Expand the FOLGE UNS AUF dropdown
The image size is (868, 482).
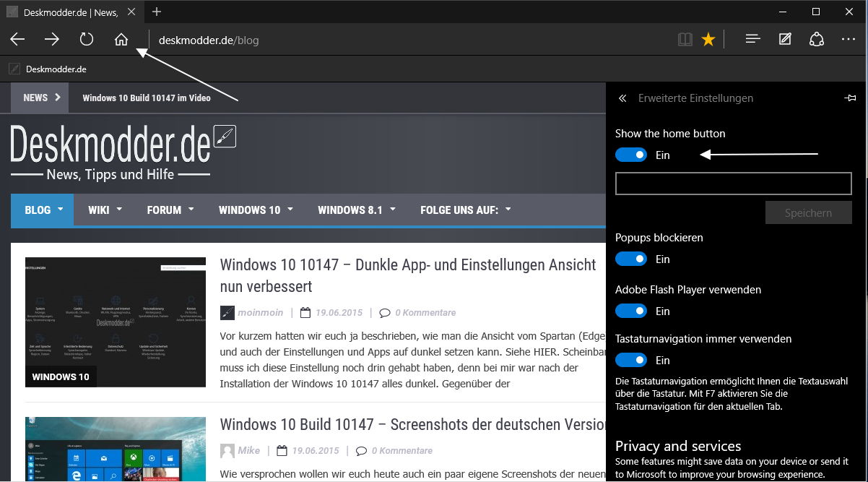coord(465,210)
